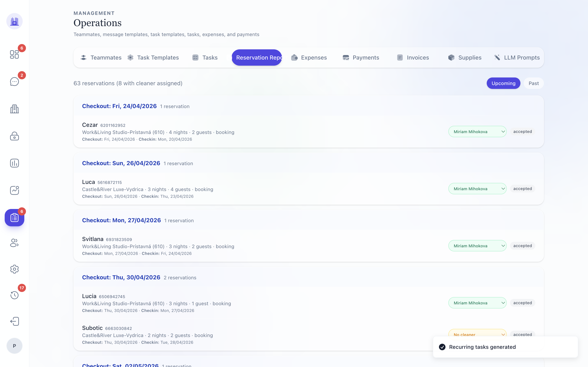The image size is (588, 367).
Task: Click the logout arrow icon in sidebar
Action: (14, 321)
